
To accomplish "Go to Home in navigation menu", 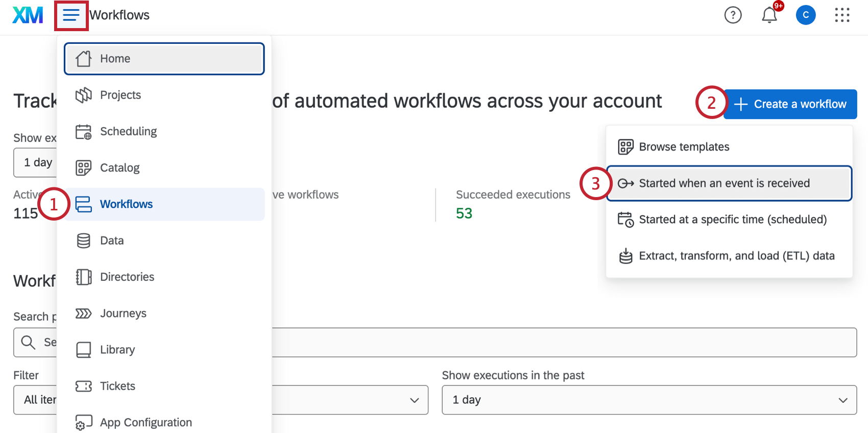I will point(164,59).
